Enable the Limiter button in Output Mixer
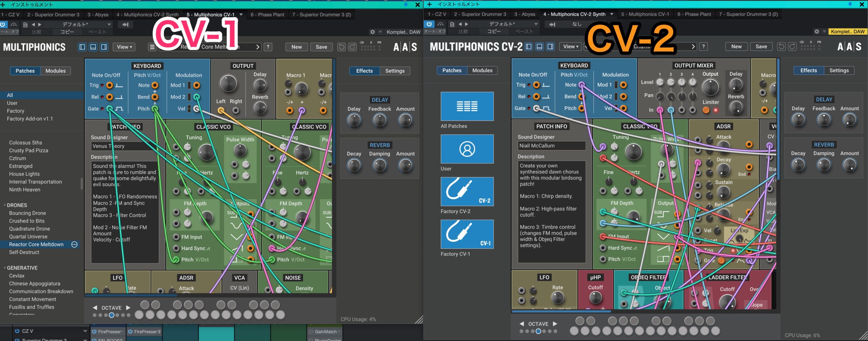Image resolution: width=868 pixels, height=341 pixels. [x=706, y=110]
